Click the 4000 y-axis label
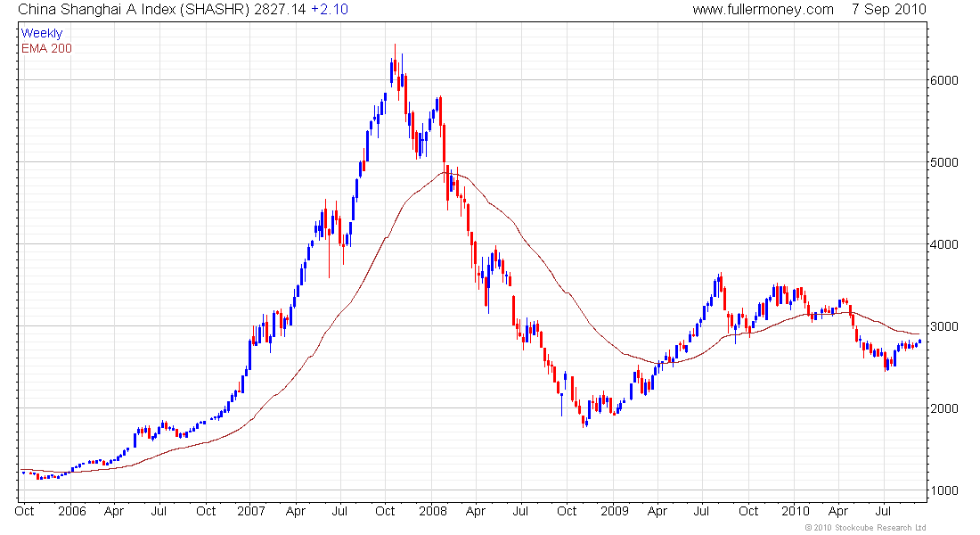Image resolution: width=980 pixels, height=535 pixels. point(944,244)
